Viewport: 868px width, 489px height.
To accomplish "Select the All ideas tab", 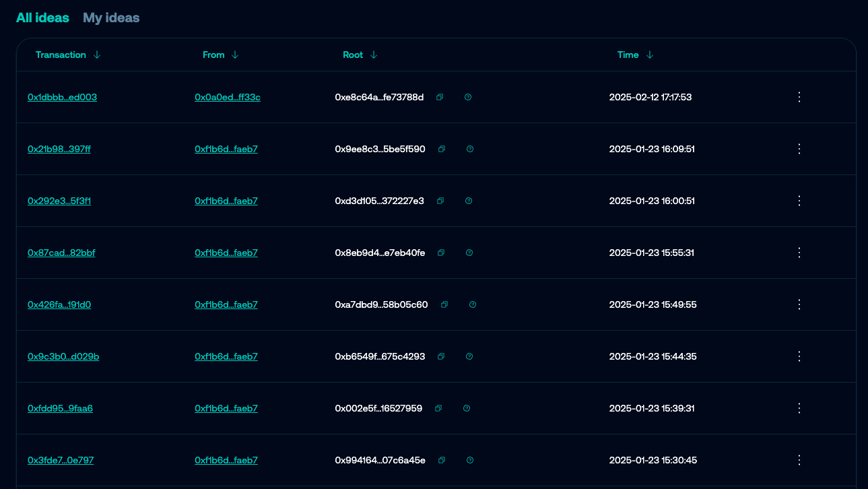I will [42, 18].
